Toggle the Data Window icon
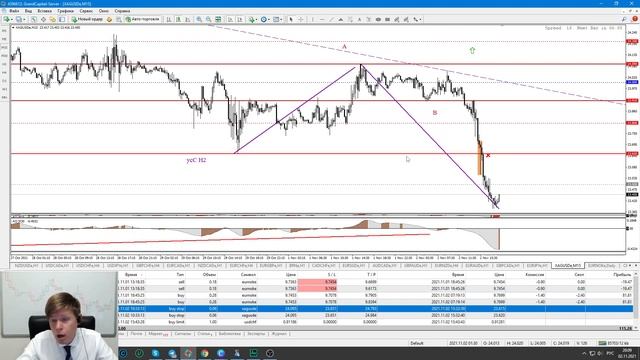This screenshot has width=640, height=360. coord(43,19)
